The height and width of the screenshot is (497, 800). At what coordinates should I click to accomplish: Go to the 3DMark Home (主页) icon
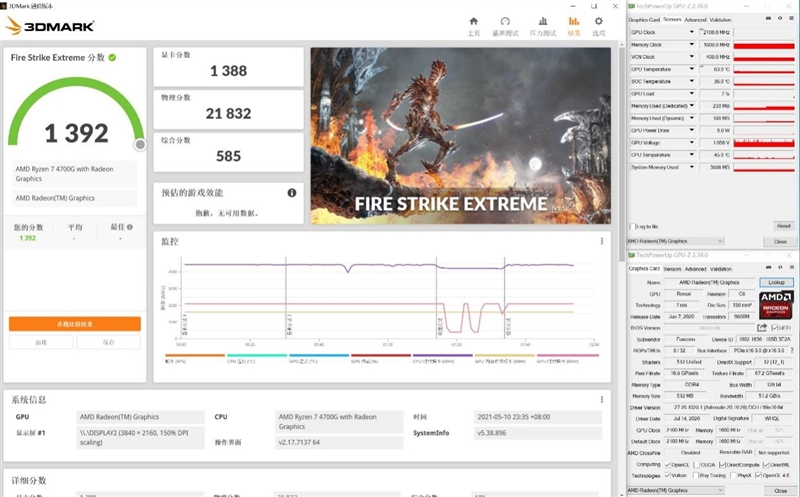tap(474, 24)
